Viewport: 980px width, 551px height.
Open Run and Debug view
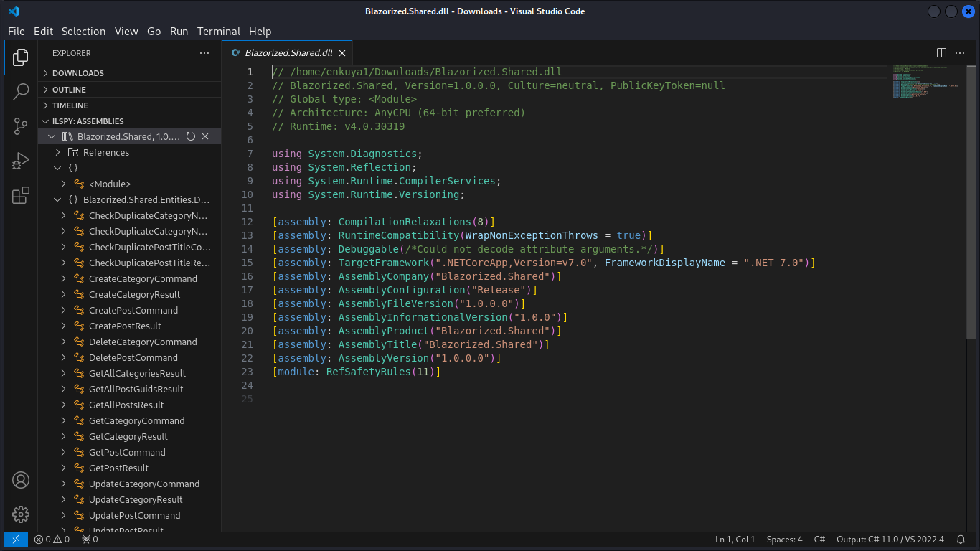click(21, 161)
